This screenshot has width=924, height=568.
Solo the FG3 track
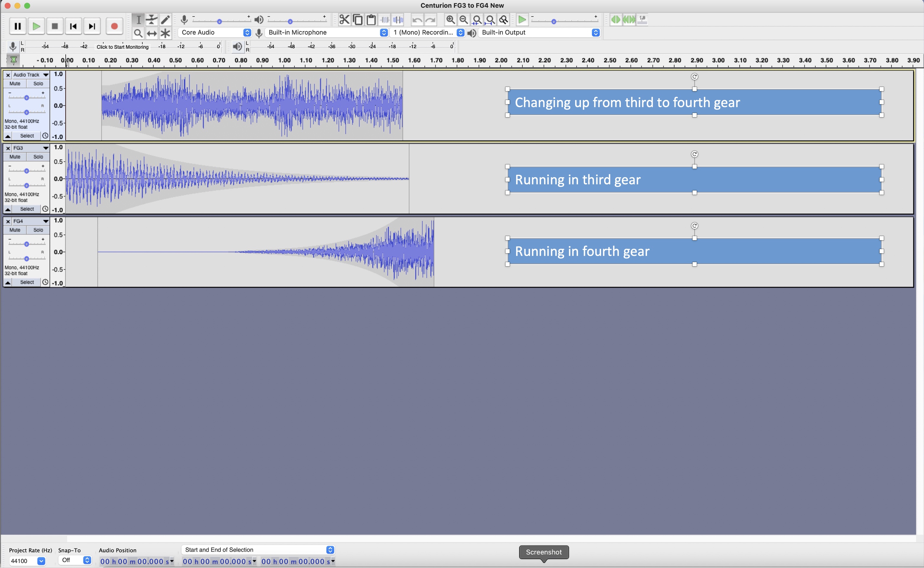pos(38,157)
